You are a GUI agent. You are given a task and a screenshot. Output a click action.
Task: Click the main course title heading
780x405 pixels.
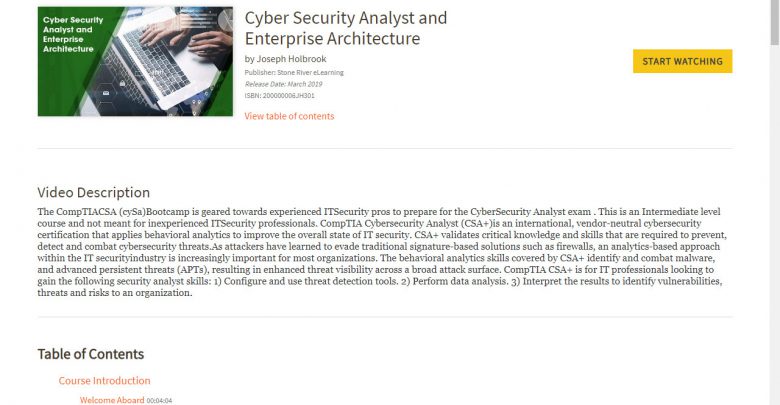click(346, 28)
